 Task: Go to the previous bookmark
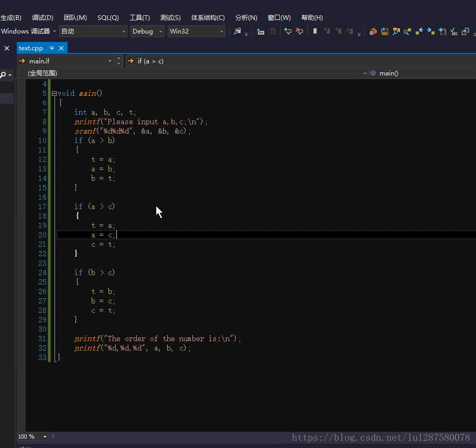[327, 31]
